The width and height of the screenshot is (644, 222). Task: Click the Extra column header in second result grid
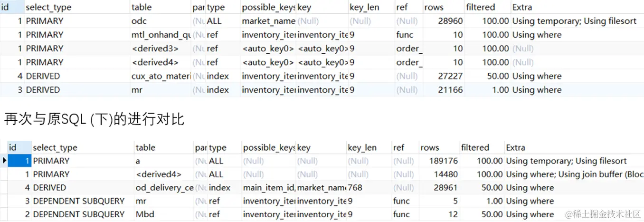point(516,147)
